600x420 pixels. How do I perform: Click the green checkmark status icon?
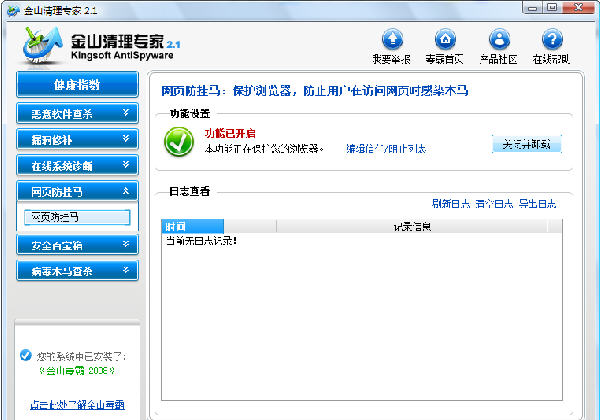pos(179,142)
